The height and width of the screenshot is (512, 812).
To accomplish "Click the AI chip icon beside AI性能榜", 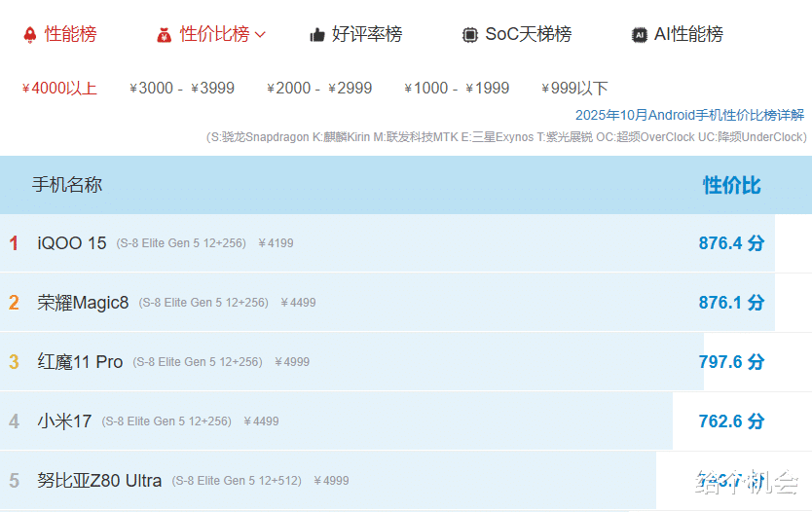I will click(640, 35).
